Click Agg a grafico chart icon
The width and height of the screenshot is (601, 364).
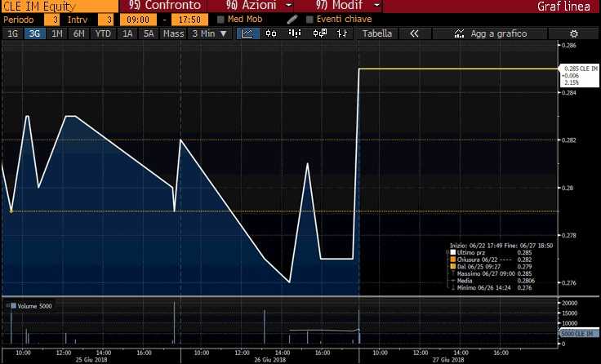click(x=459, y=33)
